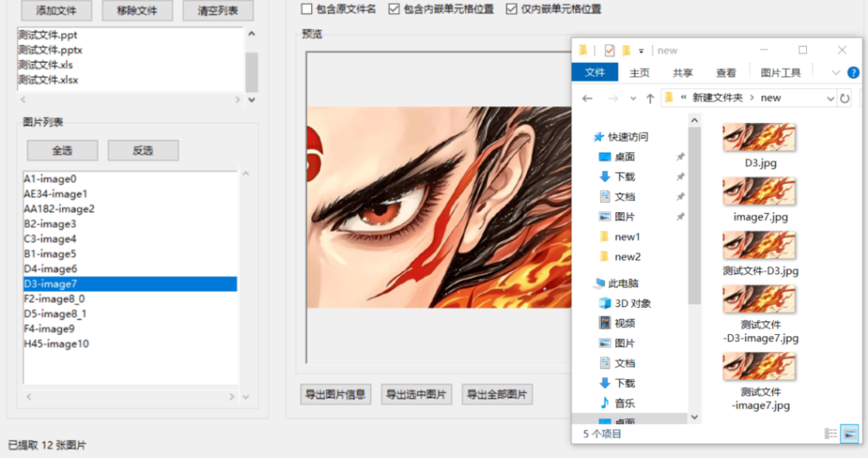Viewport: 868px width, 458px height.
Task: Select AE34-image1 in image list
Action: point(130,194)
